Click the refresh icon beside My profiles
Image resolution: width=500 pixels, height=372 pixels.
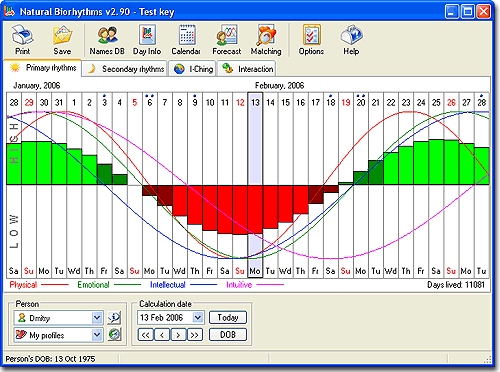point(114,335)
